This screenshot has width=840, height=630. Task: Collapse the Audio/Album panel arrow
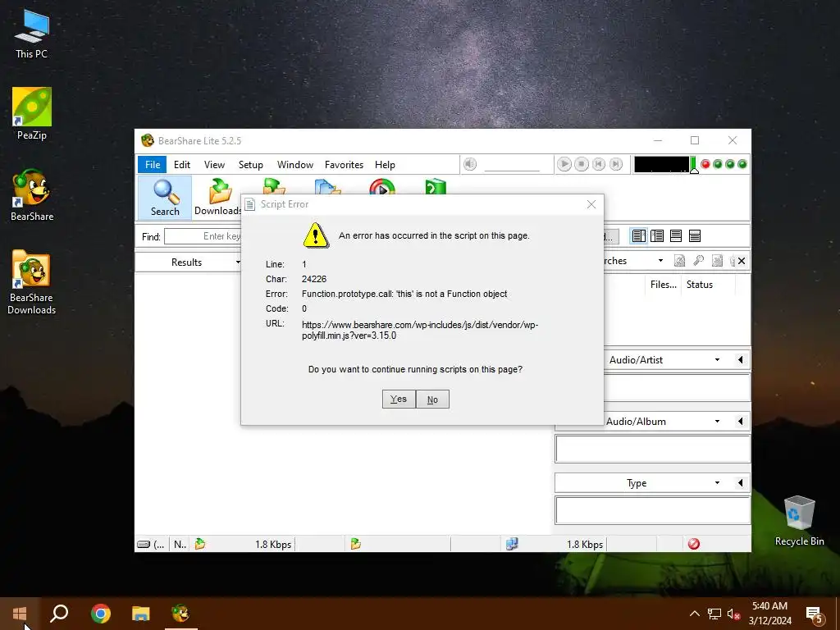pos(741,422)
